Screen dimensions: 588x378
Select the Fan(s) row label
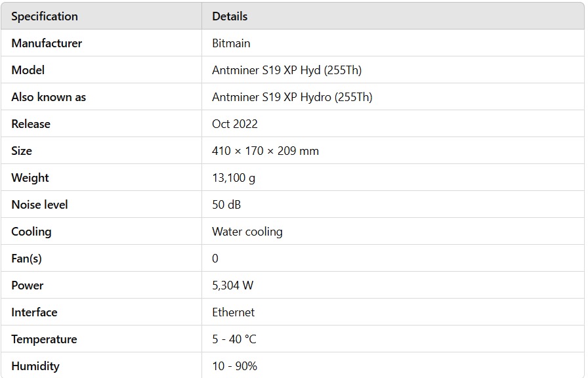26,259
